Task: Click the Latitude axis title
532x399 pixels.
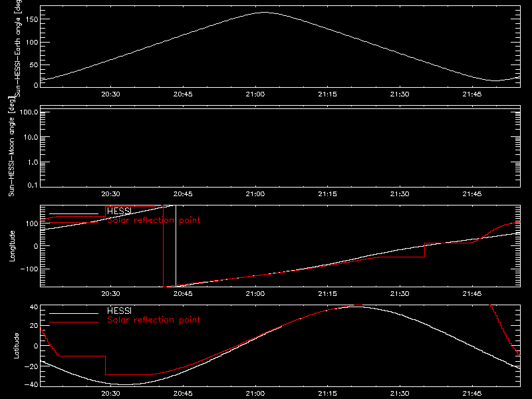Action: point(16,346)
